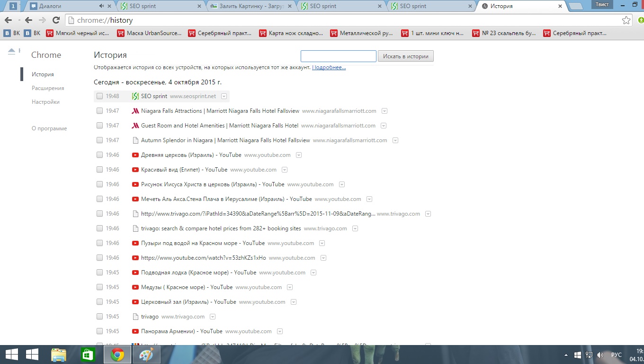Open Расширения in the Chrome sidebar
The width and height of the screenshot is (644, 364).
[48, 88]
